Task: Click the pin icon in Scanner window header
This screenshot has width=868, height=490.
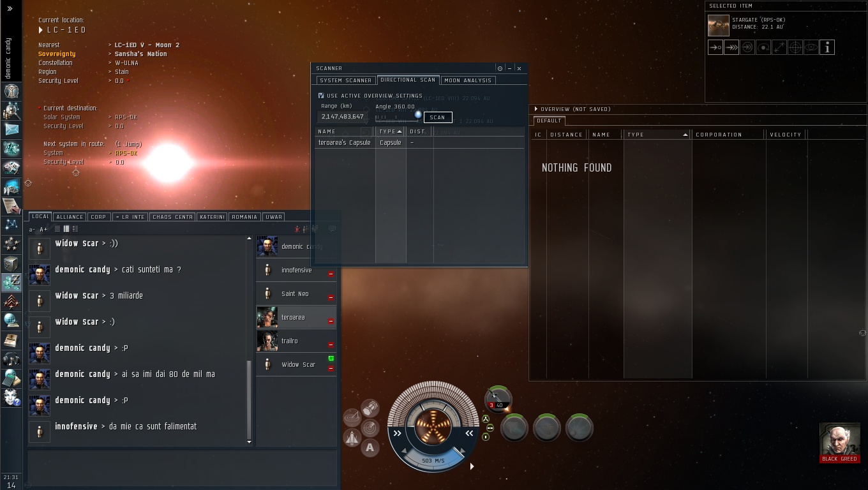Action: [500, 68]
